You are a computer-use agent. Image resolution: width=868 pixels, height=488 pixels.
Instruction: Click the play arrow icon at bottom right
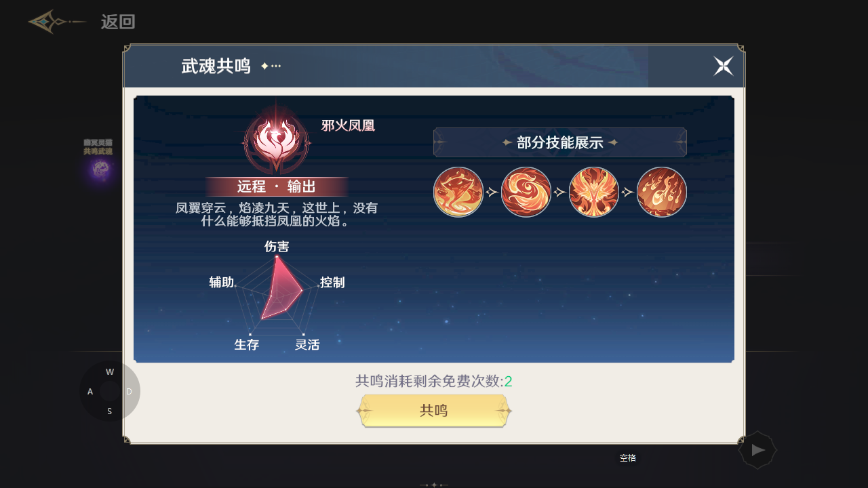click(757, 450)
